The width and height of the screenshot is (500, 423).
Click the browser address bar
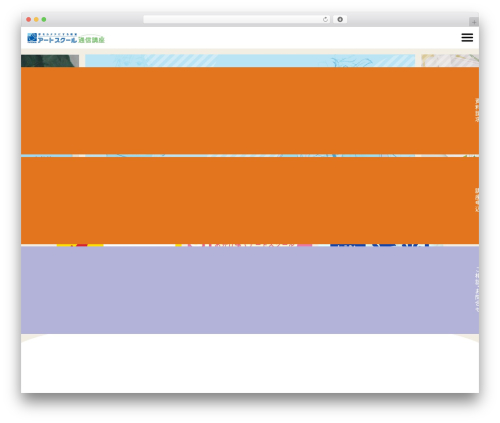[237, 20]
